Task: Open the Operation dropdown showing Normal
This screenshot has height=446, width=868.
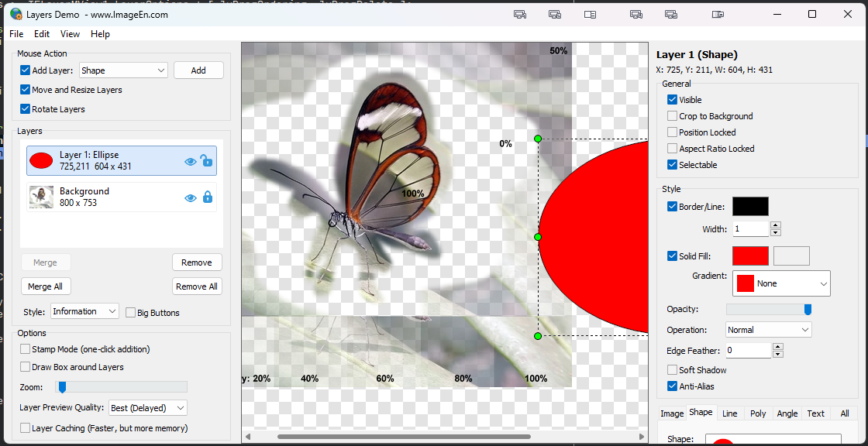Action: pyautogui.click(x=768, y=330)
